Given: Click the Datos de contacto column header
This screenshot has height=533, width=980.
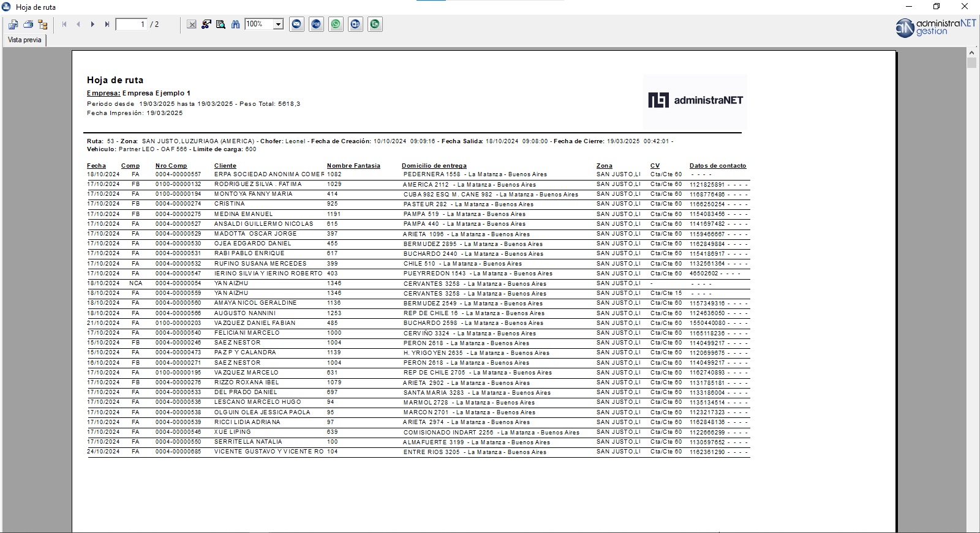Looking at the screenshot, I should tap(718, 166).
